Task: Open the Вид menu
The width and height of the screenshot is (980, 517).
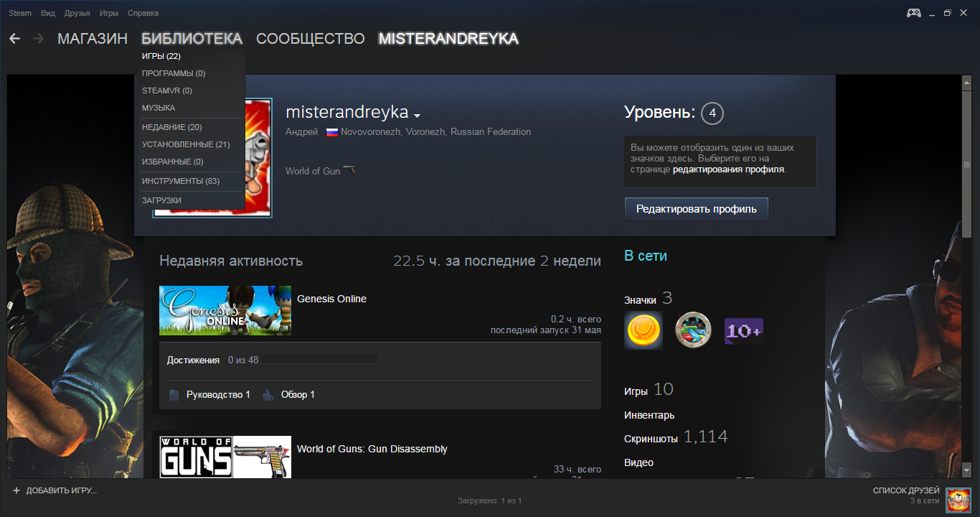Action: pos(48,13)
